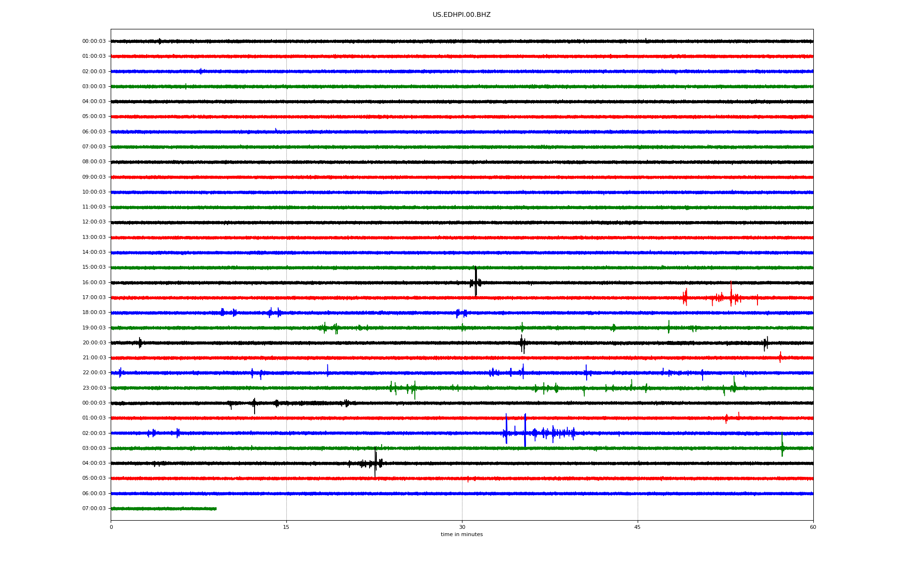The width and height of the screenshot is (924, 578).
Task: Click the 12:00:03 row time label
Action: (94, 222)
